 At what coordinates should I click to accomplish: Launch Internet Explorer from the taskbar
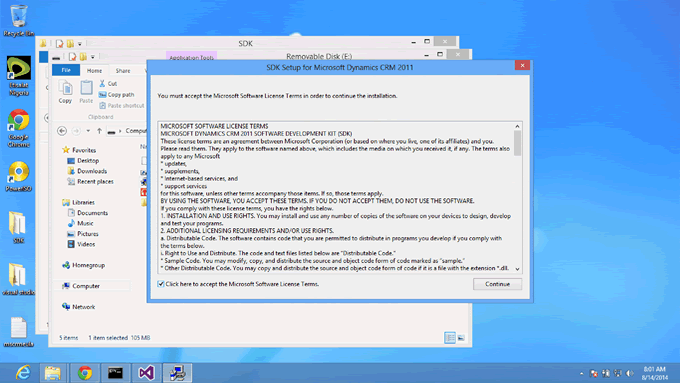(x=23, y=373)
